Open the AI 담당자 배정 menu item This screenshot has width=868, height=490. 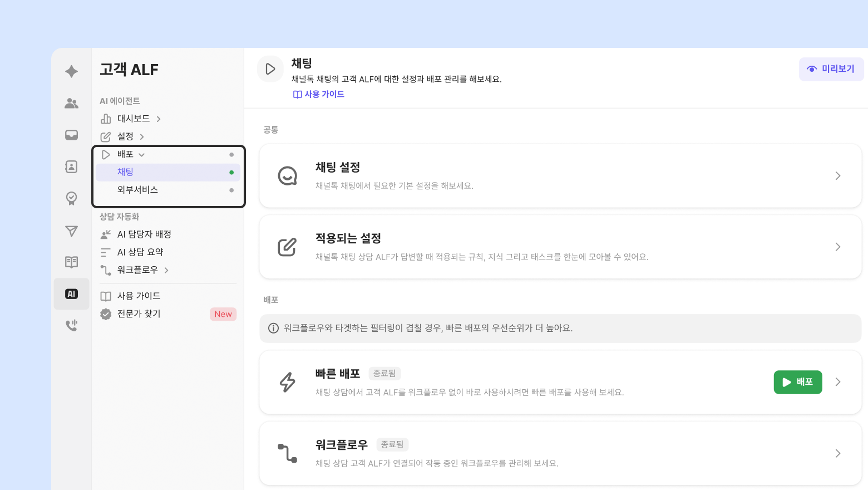[144, 234]
